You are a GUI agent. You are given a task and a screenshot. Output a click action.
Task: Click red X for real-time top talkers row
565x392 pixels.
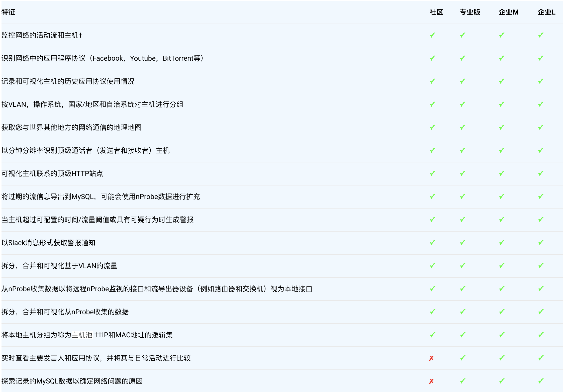click(431, 358)
